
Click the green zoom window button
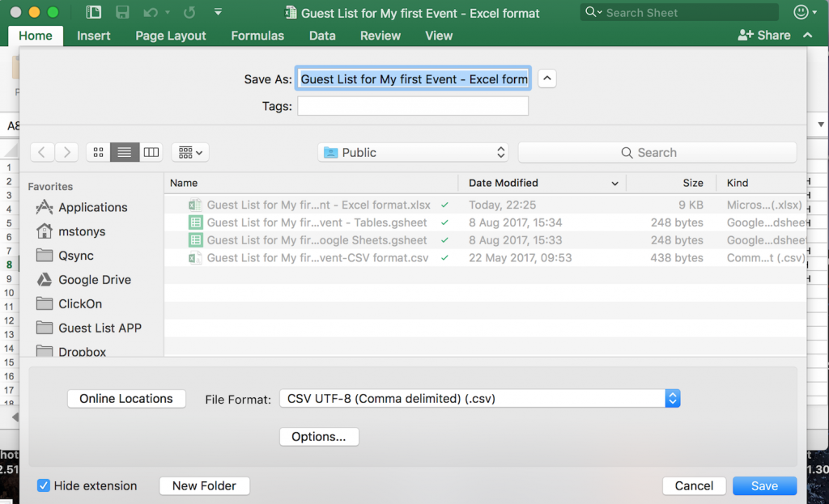click(x=53, y=11)
